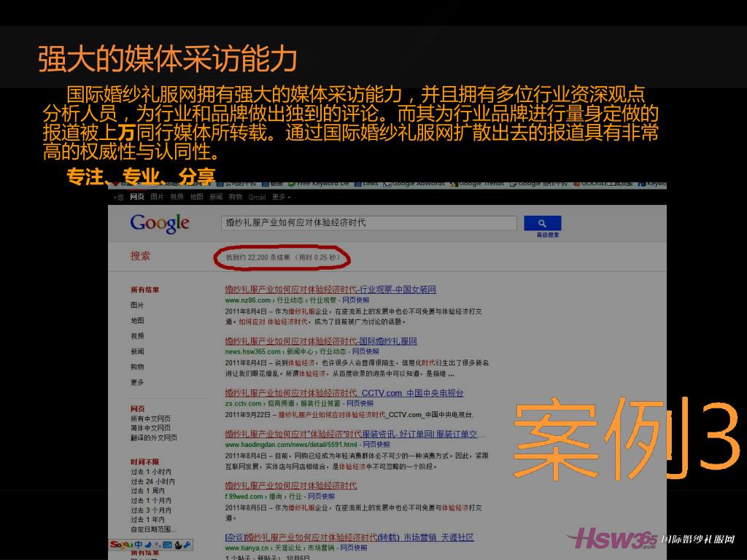Select 过去 1 年内 time filter
This screenshot has width=747, height=560.
pos(147,520)
